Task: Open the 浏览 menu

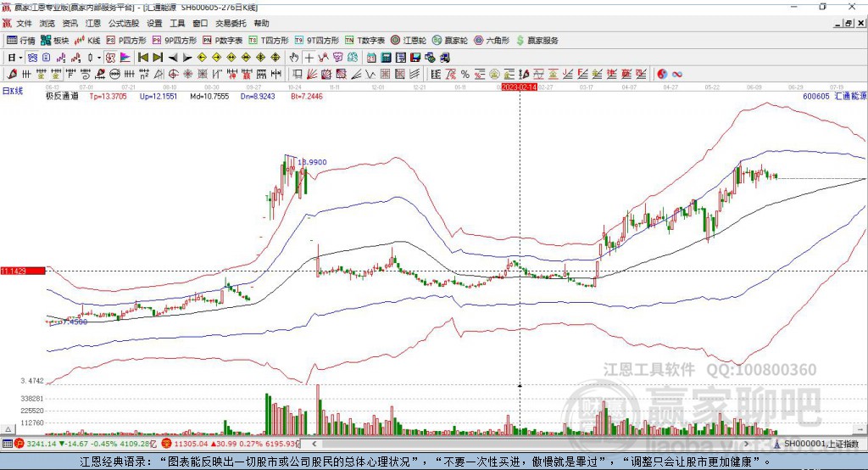Action: [x=47, y=23]
